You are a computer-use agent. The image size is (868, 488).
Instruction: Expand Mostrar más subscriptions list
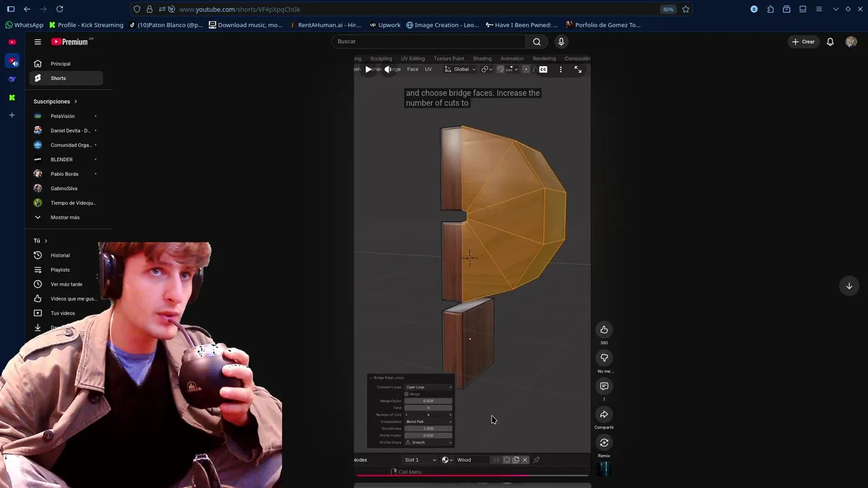66,218
